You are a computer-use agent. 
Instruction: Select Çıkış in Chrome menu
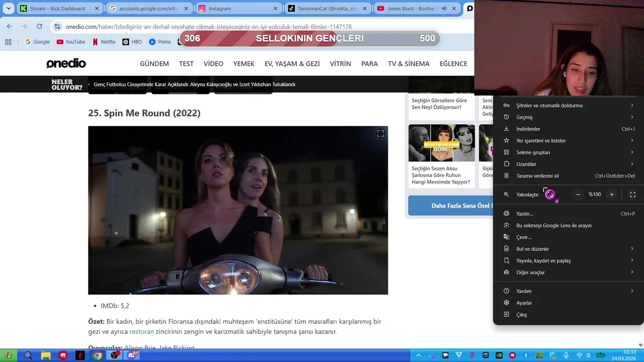click(x=569, y=315)
